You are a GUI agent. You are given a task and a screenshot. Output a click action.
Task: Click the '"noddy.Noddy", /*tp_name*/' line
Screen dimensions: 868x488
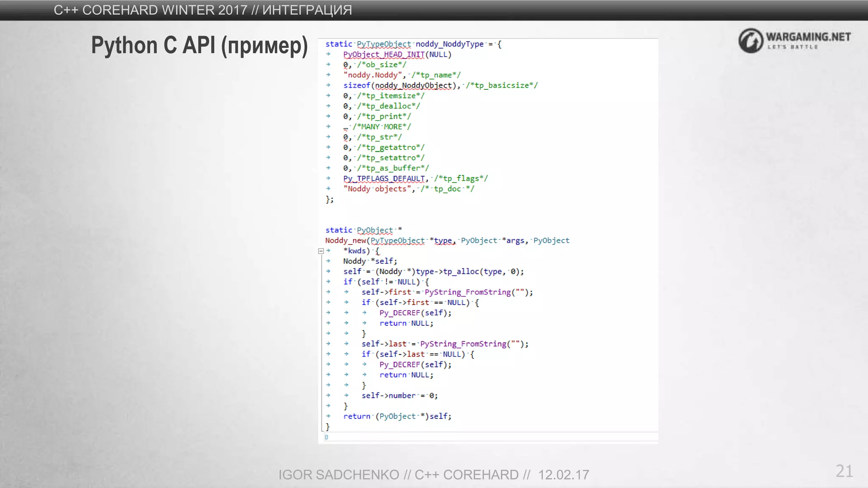pyautogui.click(x=402, y=75)
